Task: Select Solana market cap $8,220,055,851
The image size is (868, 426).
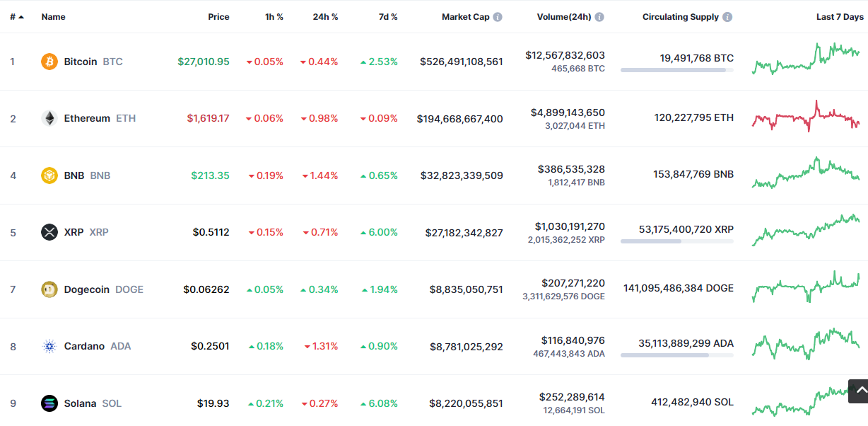Action: tap(467, 403)
